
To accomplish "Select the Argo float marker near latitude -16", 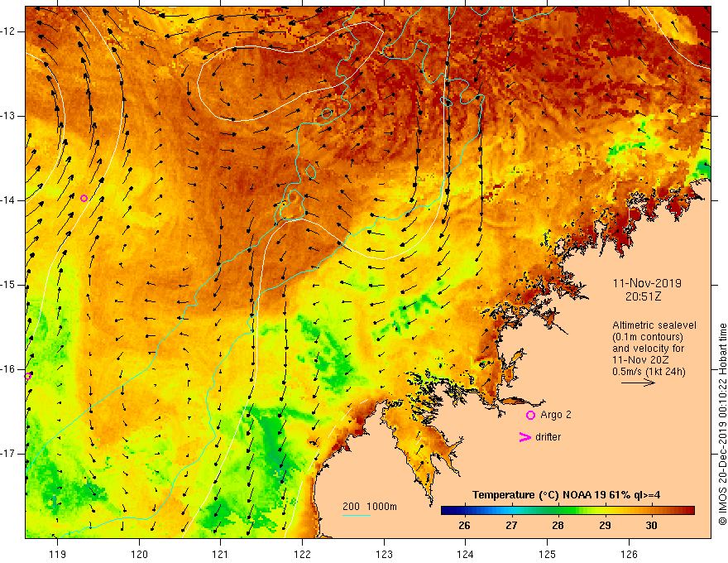I will [28, 376].
